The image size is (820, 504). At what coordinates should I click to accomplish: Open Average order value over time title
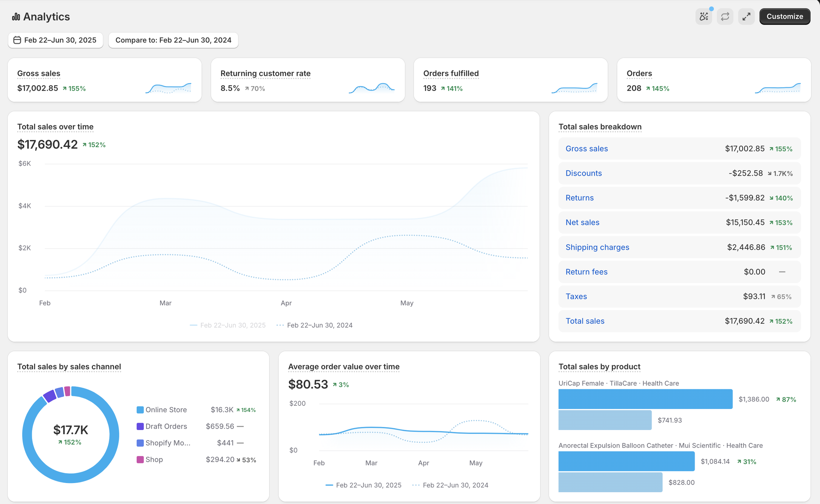pyautogui.click(x=344, y=367)
